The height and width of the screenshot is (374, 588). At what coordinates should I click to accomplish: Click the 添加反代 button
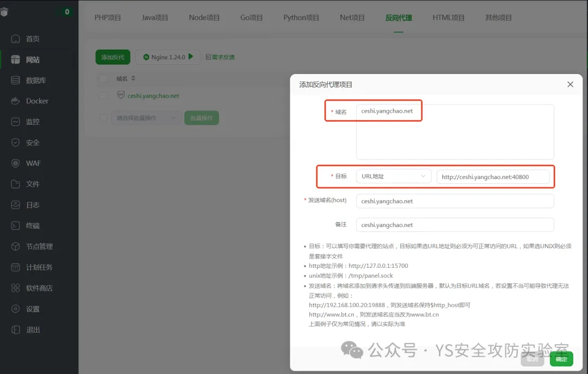(113, 57)
